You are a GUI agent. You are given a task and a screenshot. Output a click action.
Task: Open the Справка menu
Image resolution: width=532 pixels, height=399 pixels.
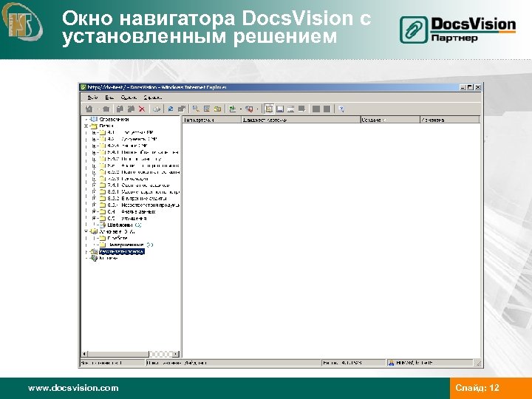point(152,98)
